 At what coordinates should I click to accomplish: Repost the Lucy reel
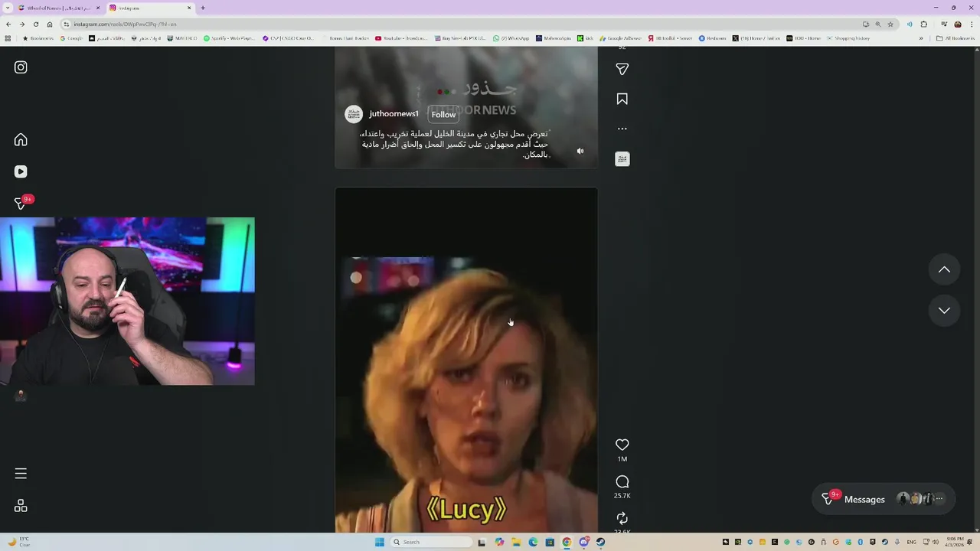(622, 518)
